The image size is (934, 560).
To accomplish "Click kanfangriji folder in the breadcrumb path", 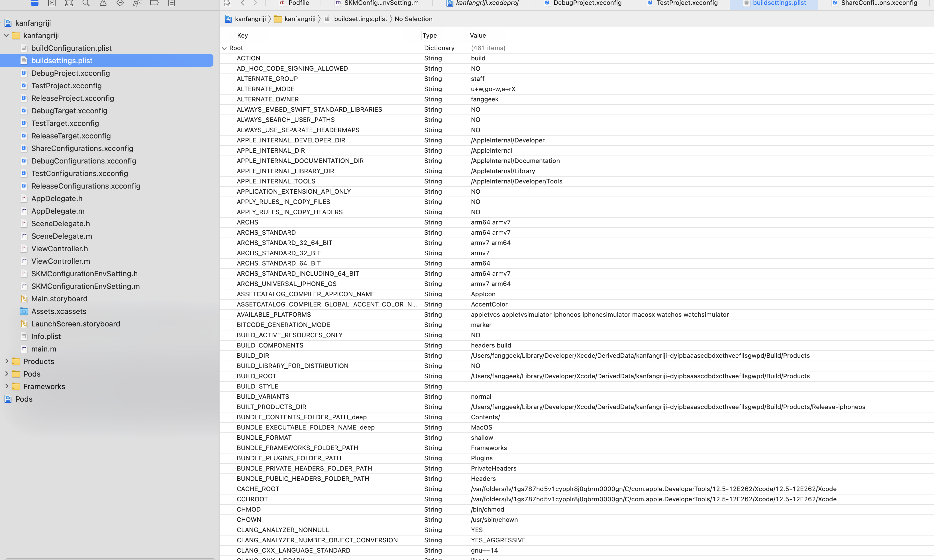I will [x=300, y=19].
